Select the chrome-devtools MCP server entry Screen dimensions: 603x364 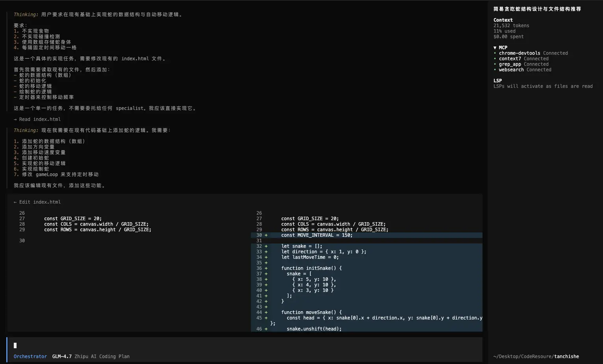pyautogui.click(x=519, y=53)
